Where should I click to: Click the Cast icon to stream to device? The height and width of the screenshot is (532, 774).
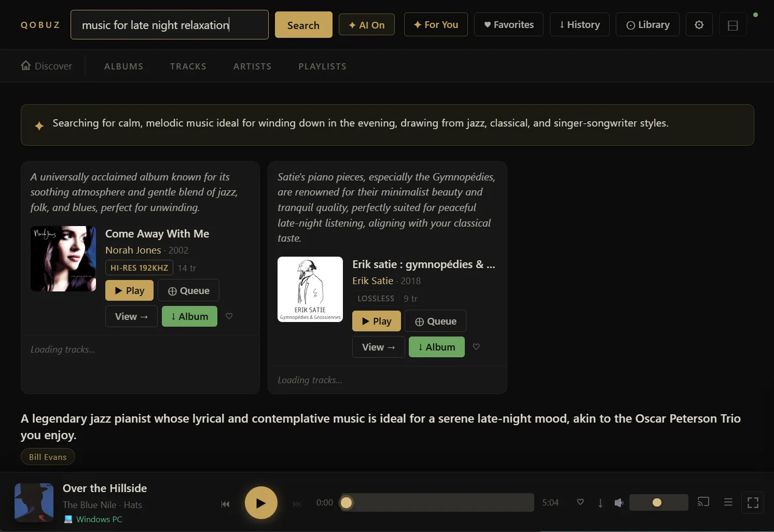pos(703,502)
